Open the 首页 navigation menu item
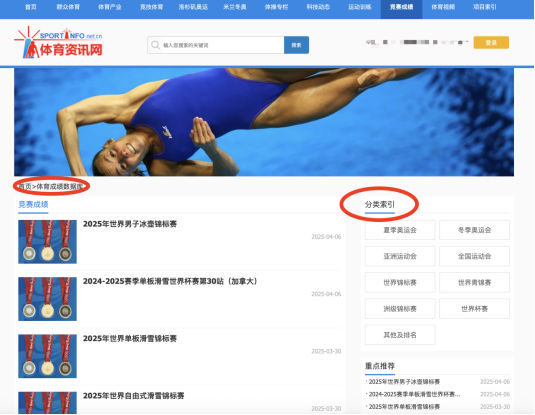The height and width of the screenshot is (415, 535). 31,7
